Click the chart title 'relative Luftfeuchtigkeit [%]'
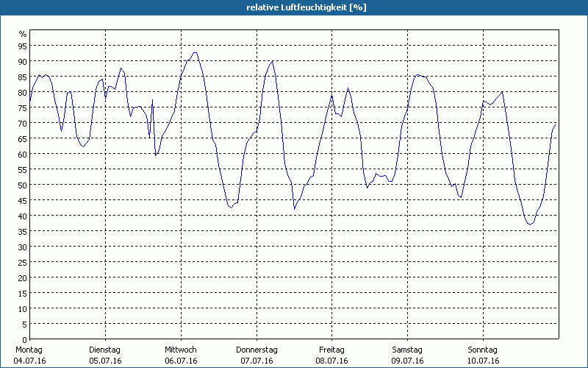This screenshot has width=588, height=368. click(306, 7)
